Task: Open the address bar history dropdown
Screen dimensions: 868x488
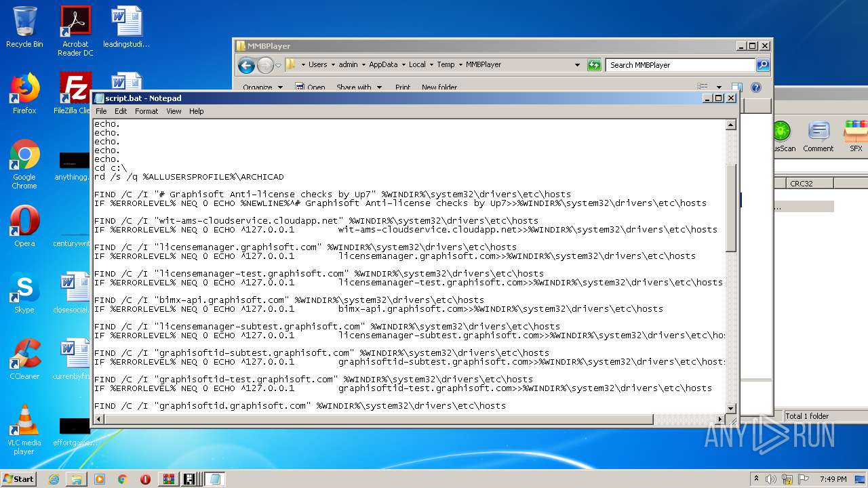Action: 577,65
